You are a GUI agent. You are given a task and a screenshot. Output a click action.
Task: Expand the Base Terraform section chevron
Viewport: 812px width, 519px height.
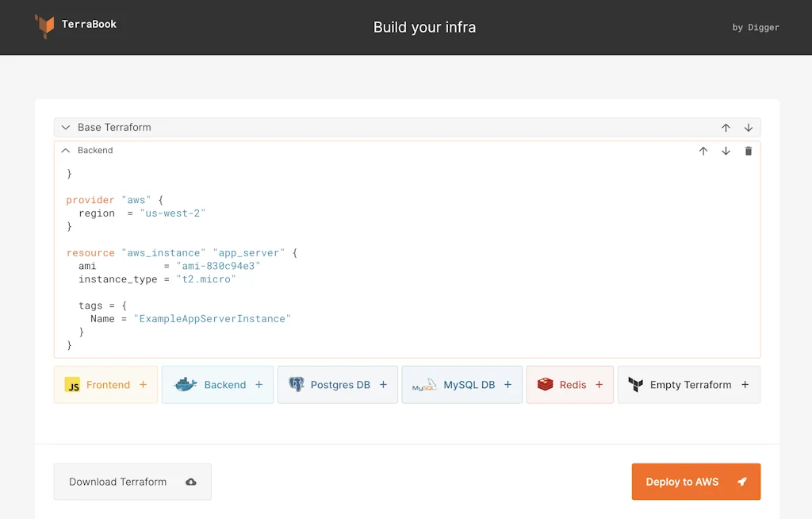[x=66, y=128]
